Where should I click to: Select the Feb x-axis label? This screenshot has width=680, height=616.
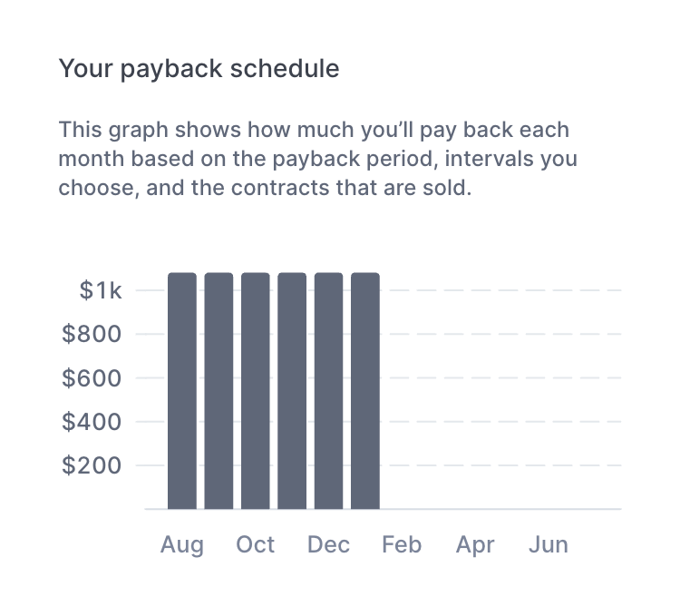(402, 544)
